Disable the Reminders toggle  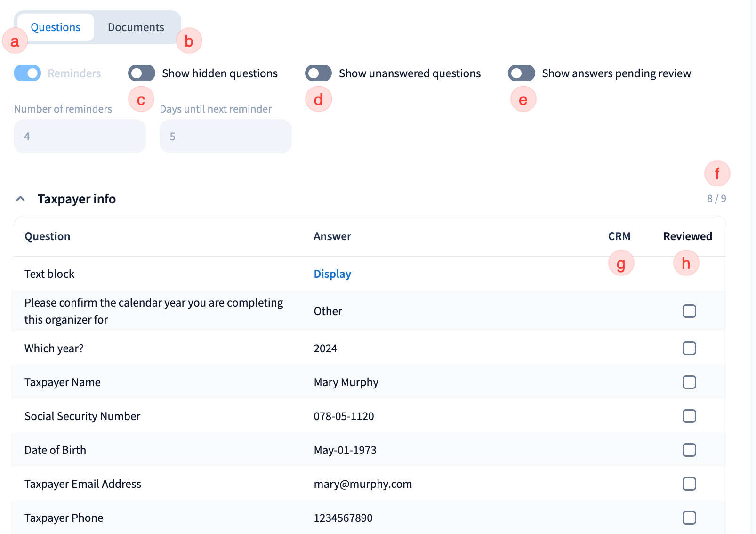27,73
